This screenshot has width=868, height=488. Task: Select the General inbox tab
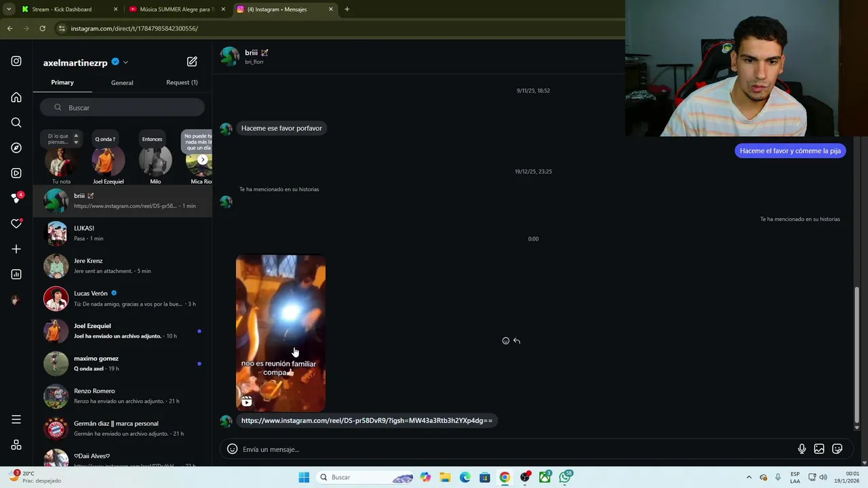click(x=122, y=83)
